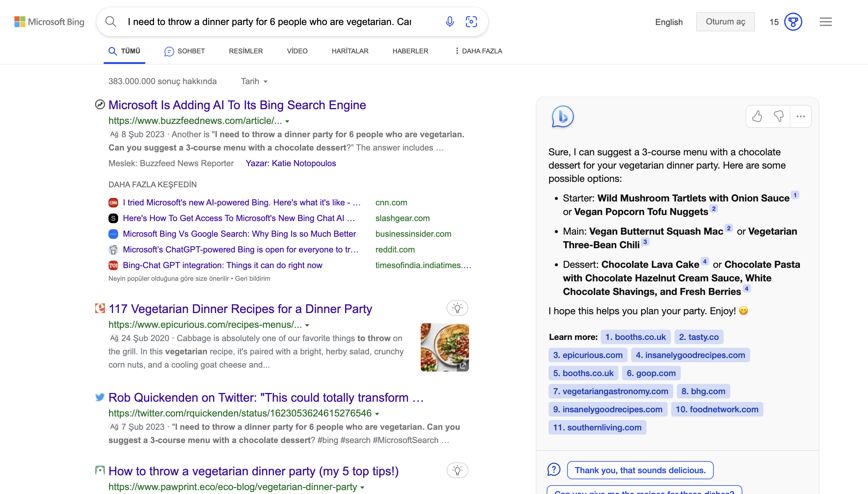Open the hamburger settings menu
The height and width of the screenshot is (494, 868).
coord(826,22)
